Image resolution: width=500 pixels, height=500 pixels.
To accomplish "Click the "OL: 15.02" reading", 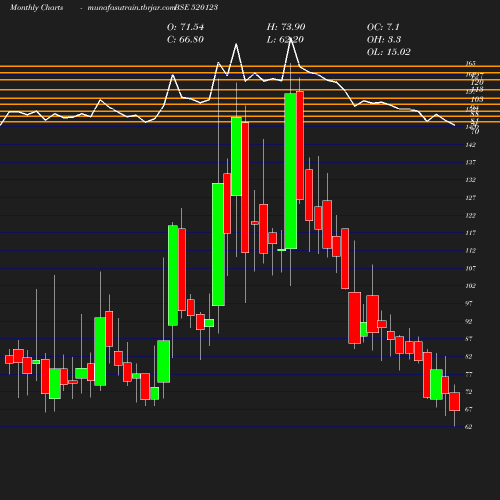I will 389,52.
